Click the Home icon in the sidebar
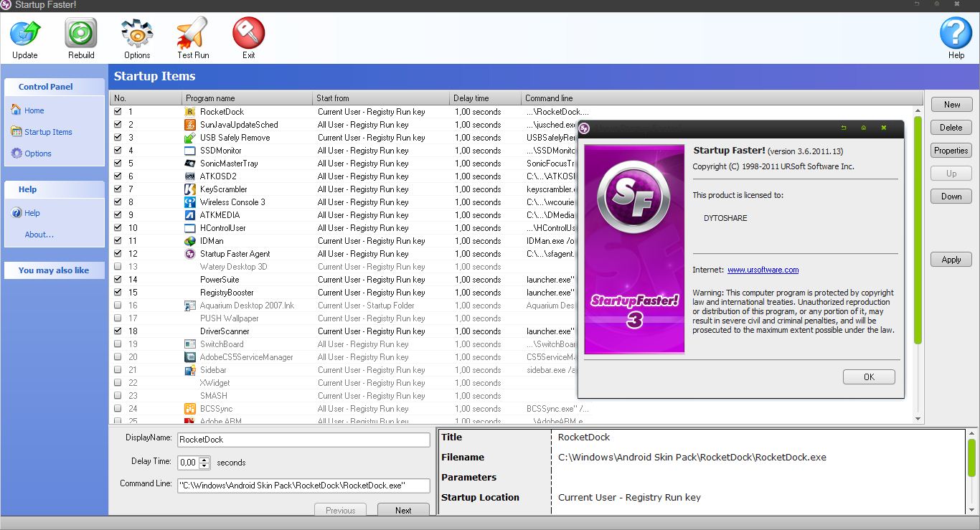The width and height of the screenshot is (980, 530). click(x=32, y=110)
